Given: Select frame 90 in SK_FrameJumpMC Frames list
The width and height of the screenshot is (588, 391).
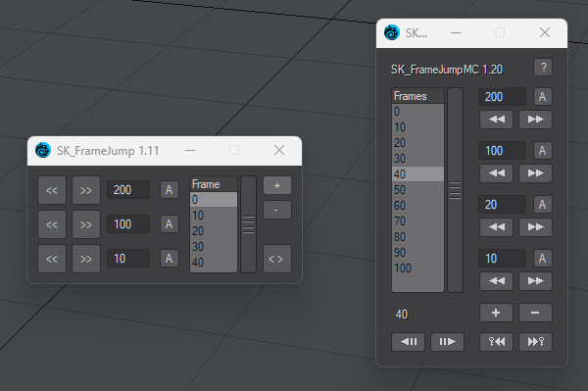Looking at the screenshot, I should tap(417, 252).
